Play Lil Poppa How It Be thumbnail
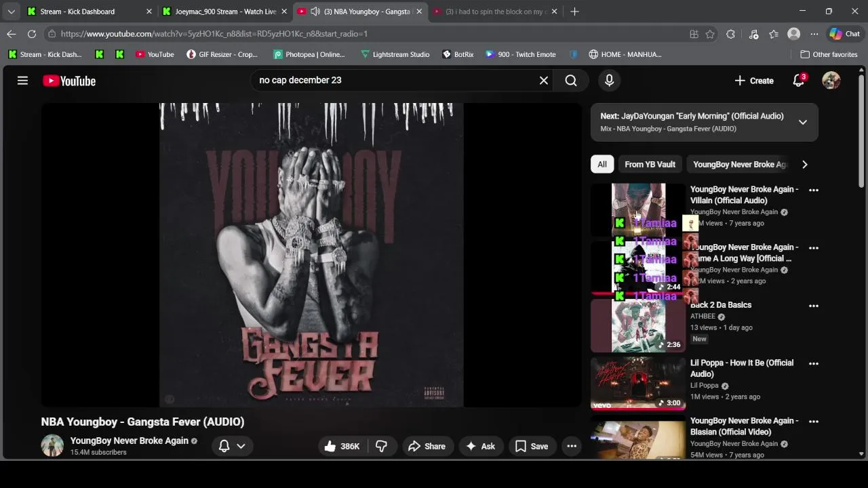This screenshot has width=868, height=488. click(x=638, y=384)
